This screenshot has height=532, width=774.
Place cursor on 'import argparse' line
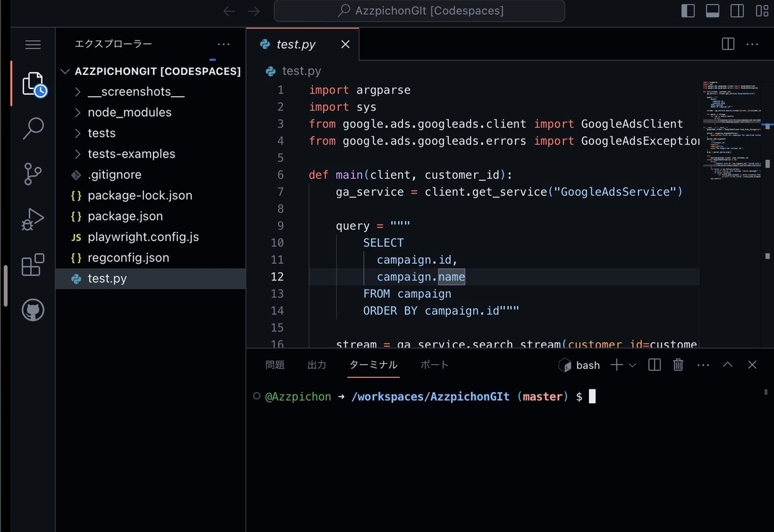pos(360,90)
